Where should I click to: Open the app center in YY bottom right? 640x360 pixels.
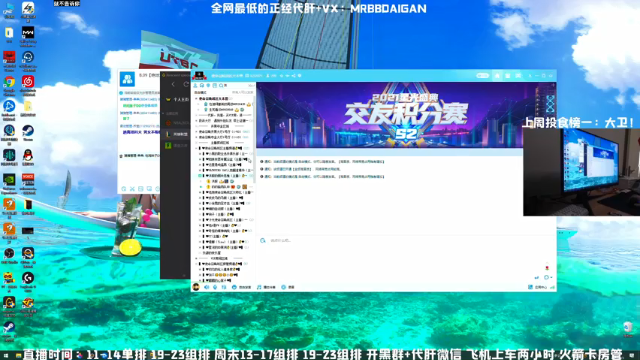coord(538,287)
